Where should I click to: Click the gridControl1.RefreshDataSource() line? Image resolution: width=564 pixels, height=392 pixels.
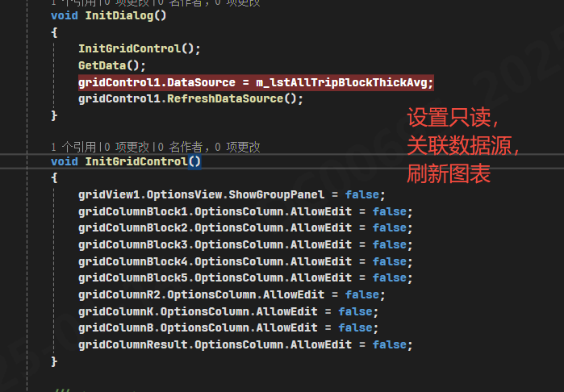point(190,98)
